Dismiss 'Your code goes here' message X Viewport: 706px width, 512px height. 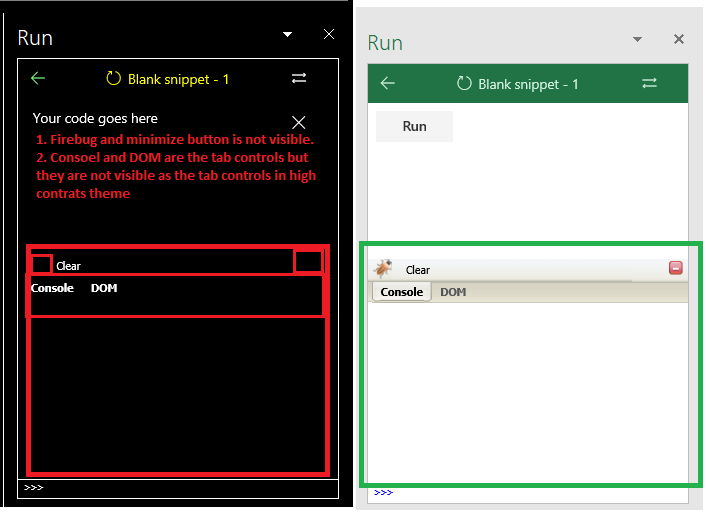[x=299, y=122]
